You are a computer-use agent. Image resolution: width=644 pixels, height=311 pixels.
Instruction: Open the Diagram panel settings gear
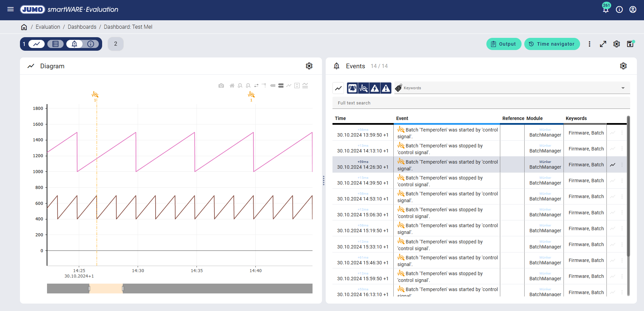[x=309, y=66]
